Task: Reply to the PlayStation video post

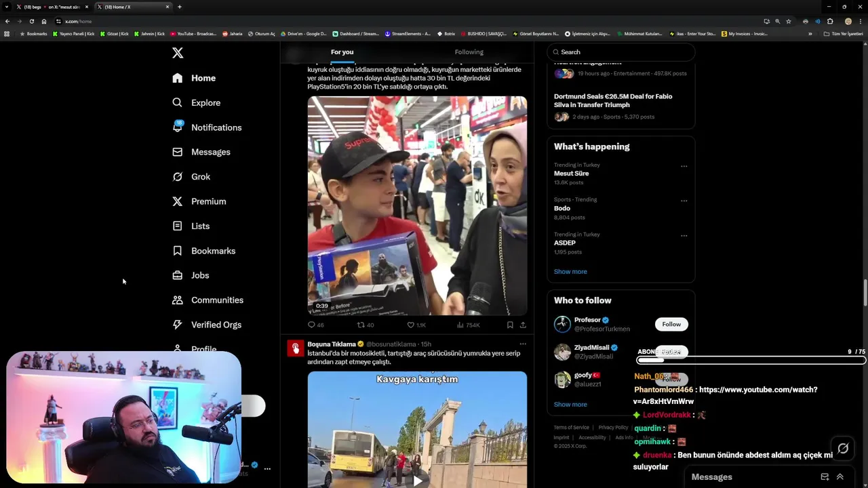Action: [316, 325]
